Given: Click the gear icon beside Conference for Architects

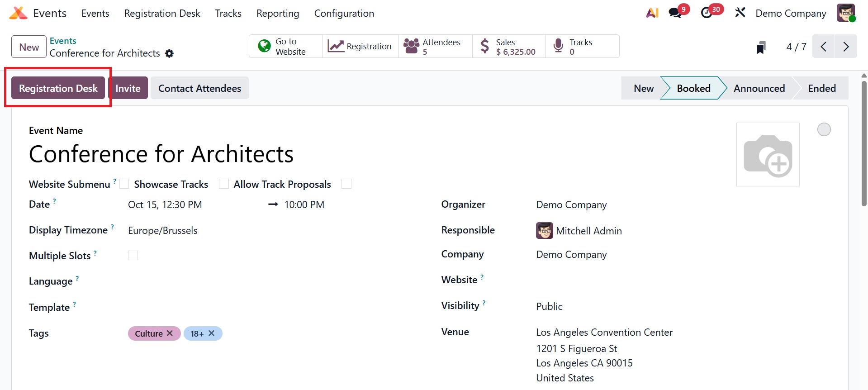Looking at the screenshot, I should (170, 54).
